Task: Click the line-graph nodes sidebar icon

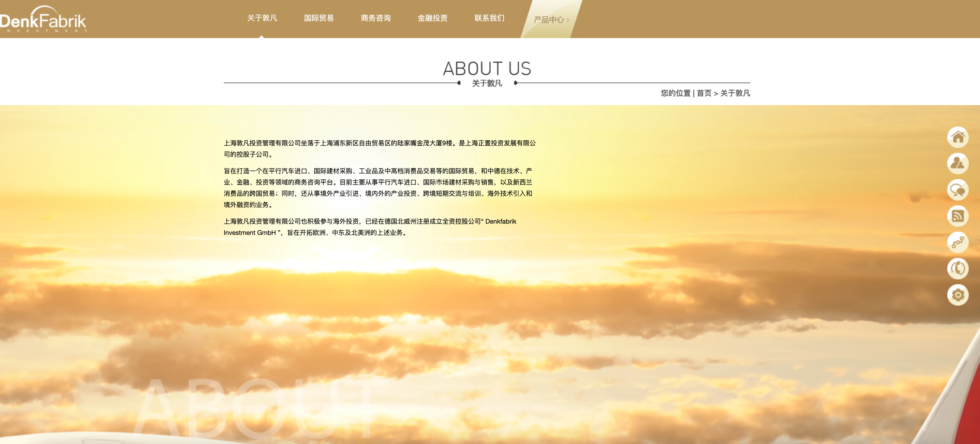Action: pos(957,242)
